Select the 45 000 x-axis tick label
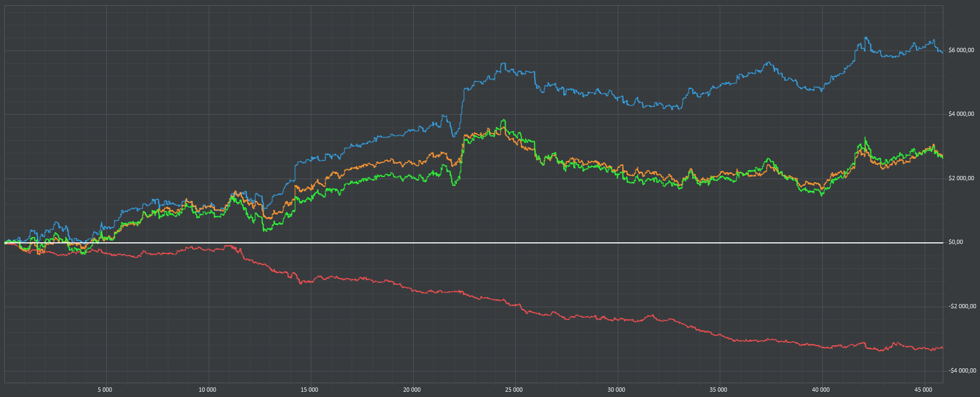The image size is (980, 397). tap(923, 390)
